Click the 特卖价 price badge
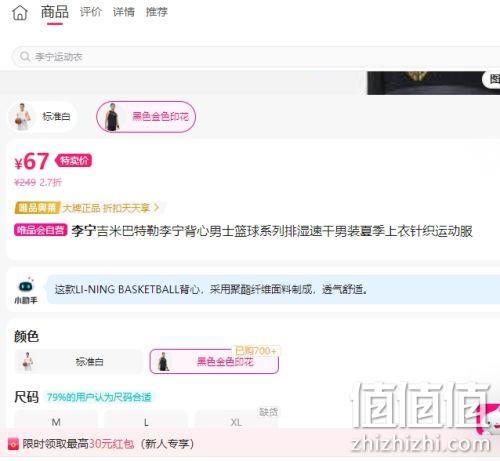Screen dimensions: 500x461 pos(74,161)
